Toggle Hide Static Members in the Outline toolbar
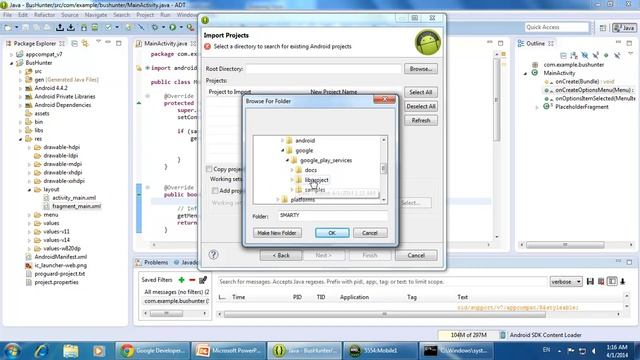The height and width of the screenshot is (360, 640). pyautogui.click(x=596, y=56)
